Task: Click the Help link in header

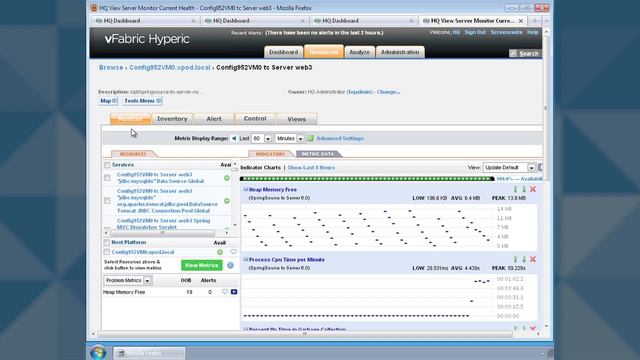Action: click(533, 32)
